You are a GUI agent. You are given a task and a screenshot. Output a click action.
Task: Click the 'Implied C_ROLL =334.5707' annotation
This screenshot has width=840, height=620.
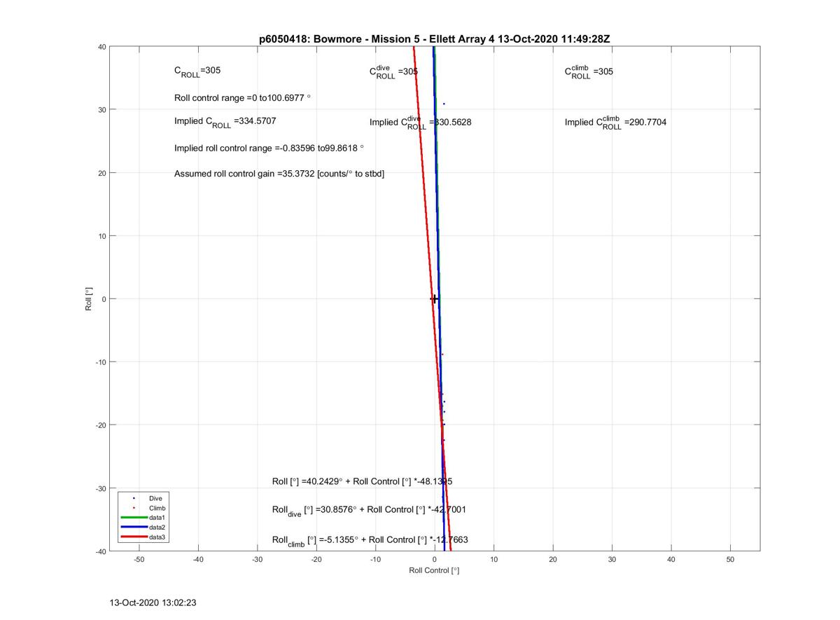pyautogui.click(x=225, y=122)
